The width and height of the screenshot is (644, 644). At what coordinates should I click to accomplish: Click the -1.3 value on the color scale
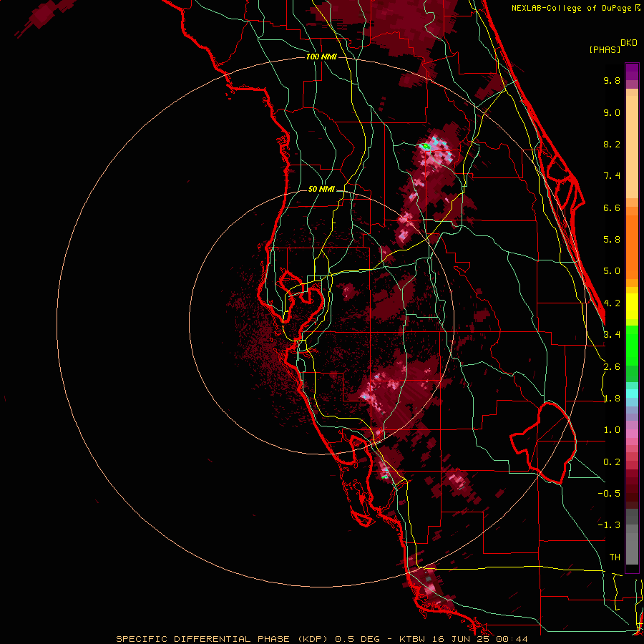(609, 525)
